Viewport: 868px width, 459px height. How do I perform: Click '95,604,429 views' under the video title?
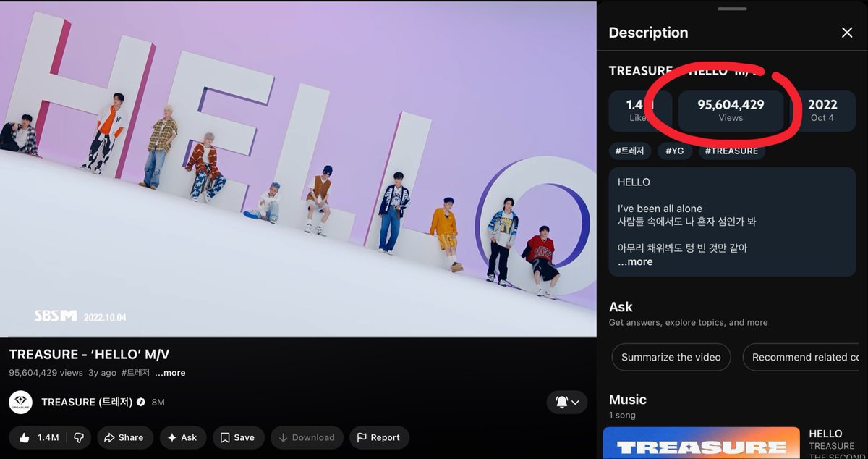[46, 373]
